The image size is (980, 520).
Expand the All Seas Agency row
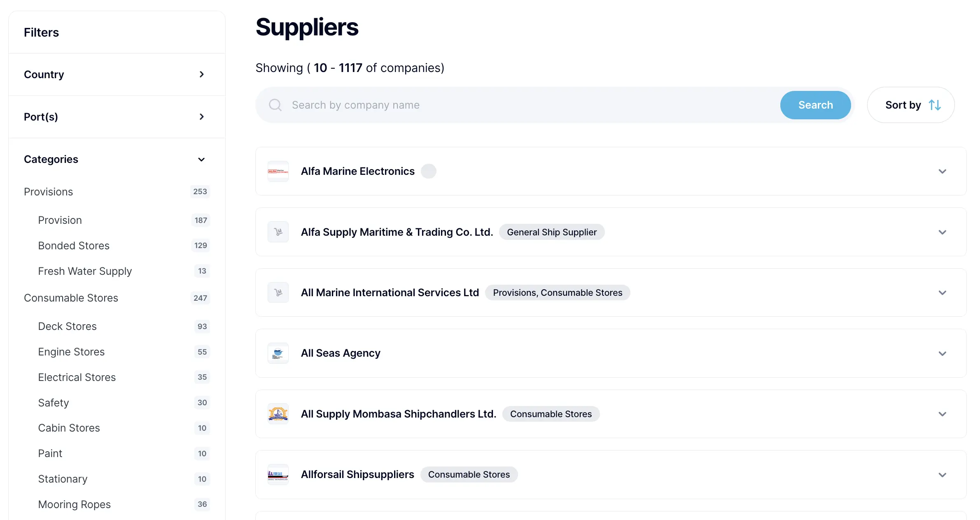(942, 353)
